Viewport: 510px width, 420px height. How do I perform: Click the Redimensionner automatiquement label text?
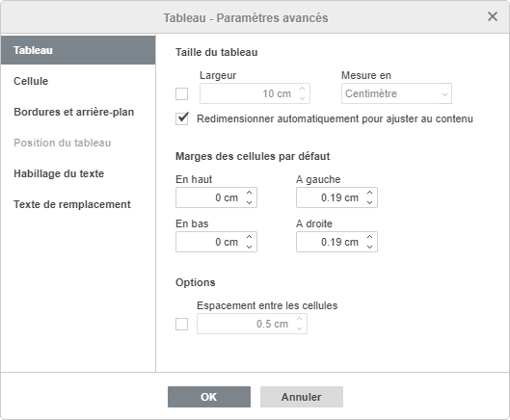click(335, 119)
